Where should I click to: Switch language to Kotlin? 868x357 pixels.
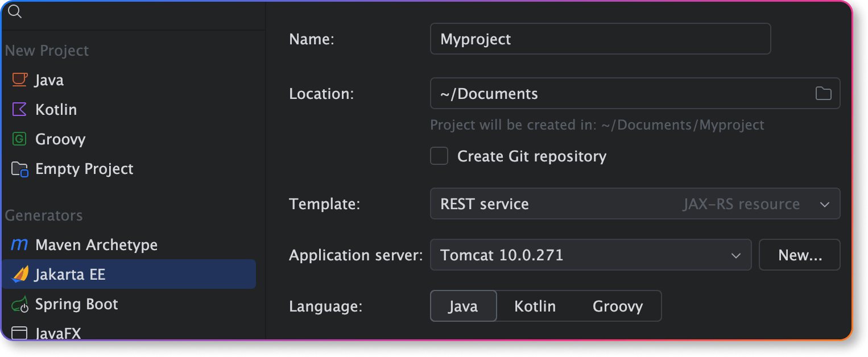(535, 306)
